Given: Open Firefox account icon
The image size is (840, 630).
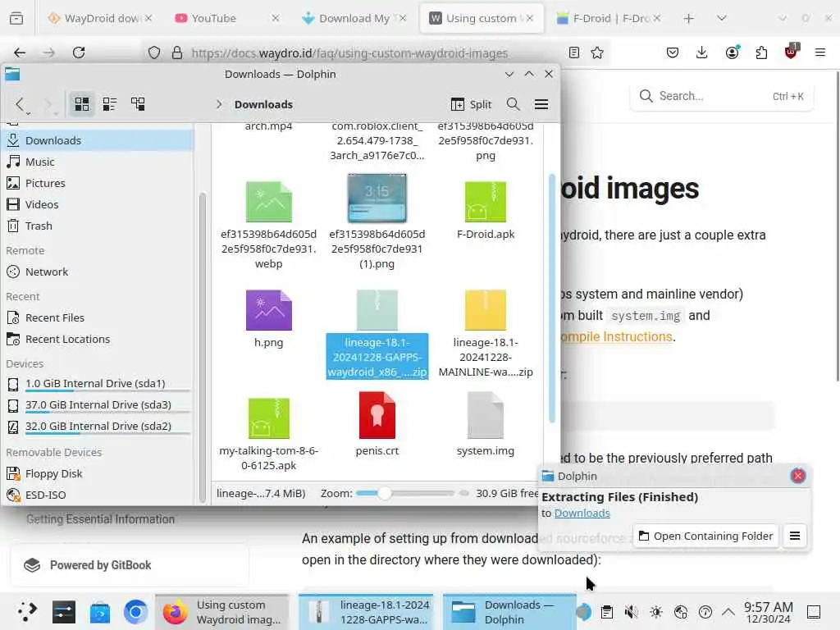Looking at the screenshot, I should tap(732, 52).
